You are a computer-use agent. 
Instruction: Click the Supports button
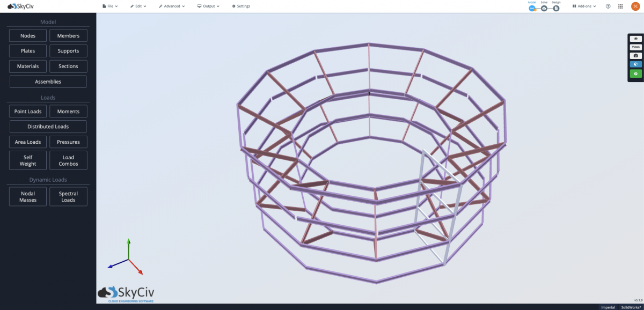[x=68, y=50]
